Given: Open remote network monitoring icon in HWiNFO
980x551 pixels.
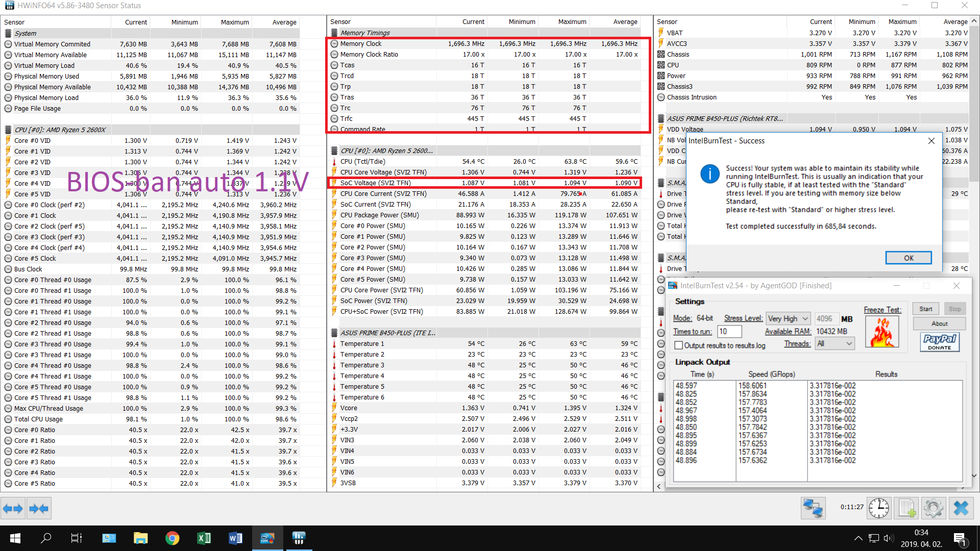Looking at the screenshot, I should coord(813,508).
